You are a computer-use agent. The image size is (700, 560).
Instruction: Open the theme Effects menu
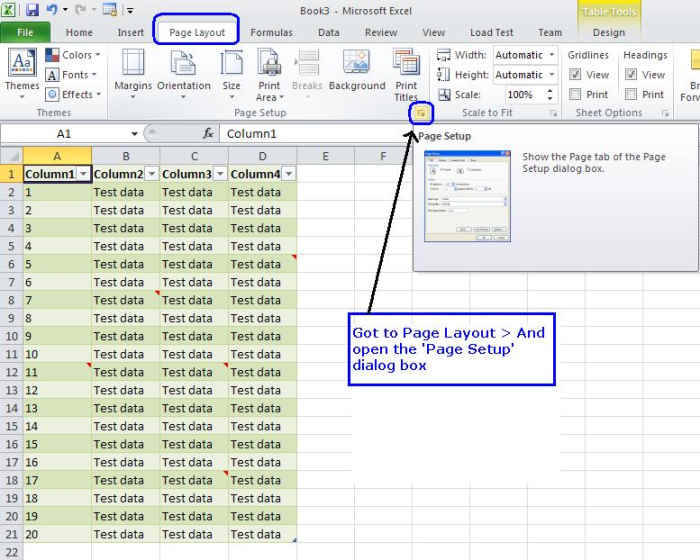tap(72, 95)
